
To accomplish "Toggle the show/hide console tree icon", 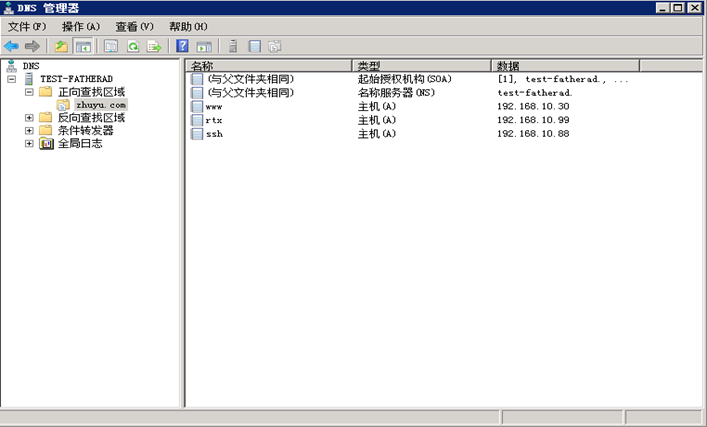I will click(x=83, y=46).
